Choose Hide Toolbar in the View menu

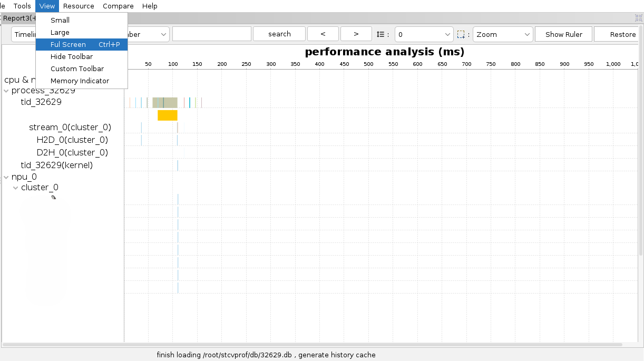point(72,57)
